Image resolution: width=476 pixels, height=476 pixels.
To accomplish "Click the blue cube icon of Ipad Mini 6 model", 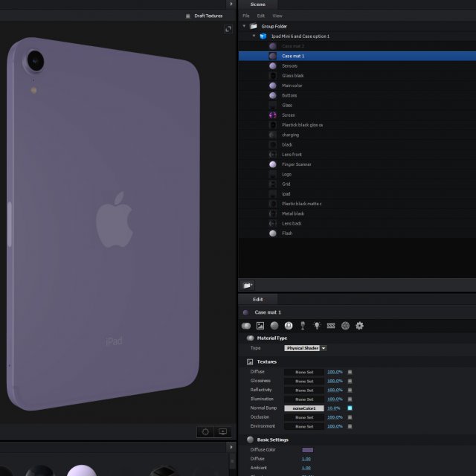I will coord(263,36).
